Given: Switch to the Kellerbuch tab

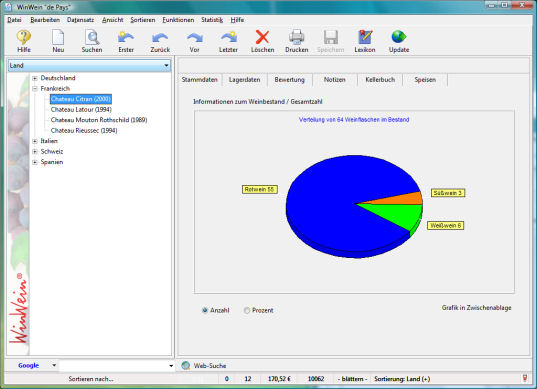Looking at the screenshot, I should [380, 80].
